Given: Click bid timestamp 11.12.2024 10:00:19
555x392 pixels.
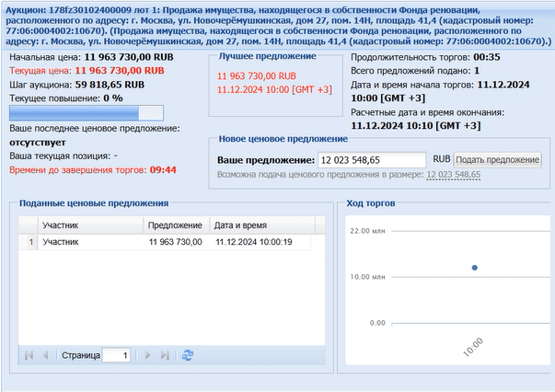Looking at the screenshot, I should pos(254,242).
